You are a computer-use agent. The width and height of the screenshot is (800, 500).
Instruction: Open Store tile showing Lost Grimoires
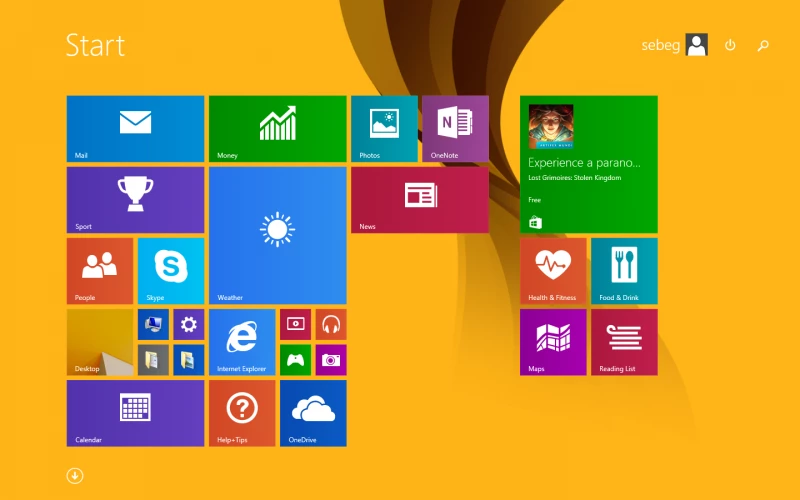[x=589, y=164]
